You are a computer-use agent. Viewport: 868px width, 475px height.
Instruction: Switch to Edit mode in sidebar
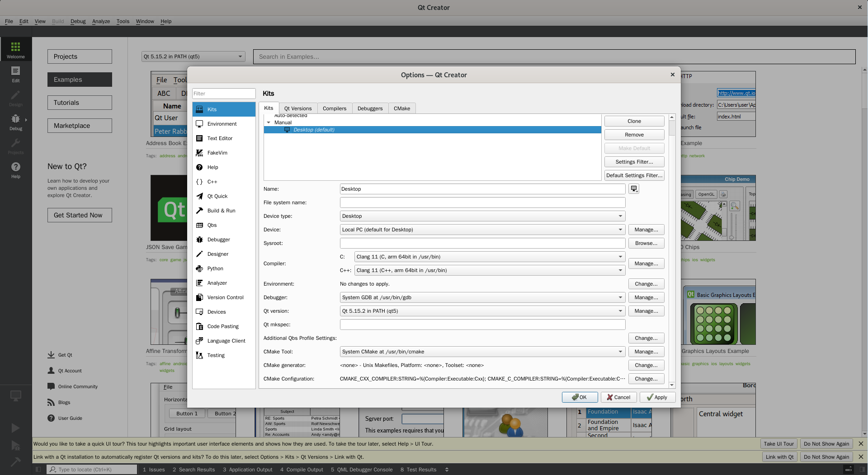(x=16, y=74)
